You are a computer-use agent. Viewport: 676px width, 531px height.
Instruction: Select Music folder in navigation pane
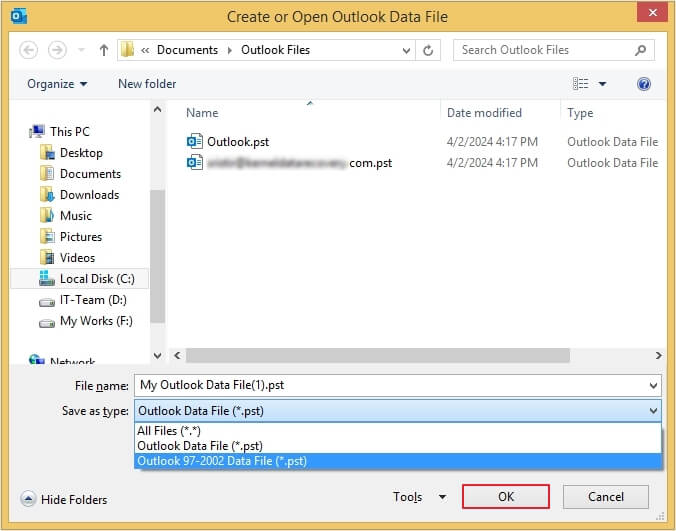[x=76, y=216]
